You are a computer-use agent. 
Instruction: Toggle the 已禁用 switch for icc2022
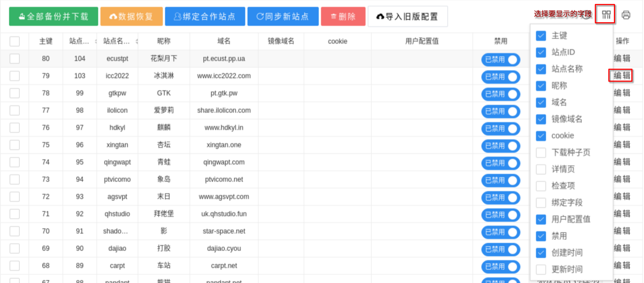501,77
